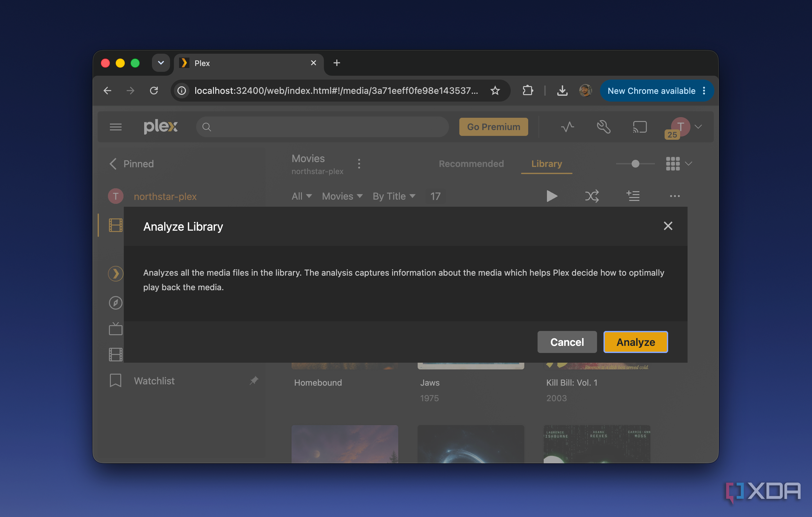
Task: Click the localhost address bar URL
Action: 336,91
